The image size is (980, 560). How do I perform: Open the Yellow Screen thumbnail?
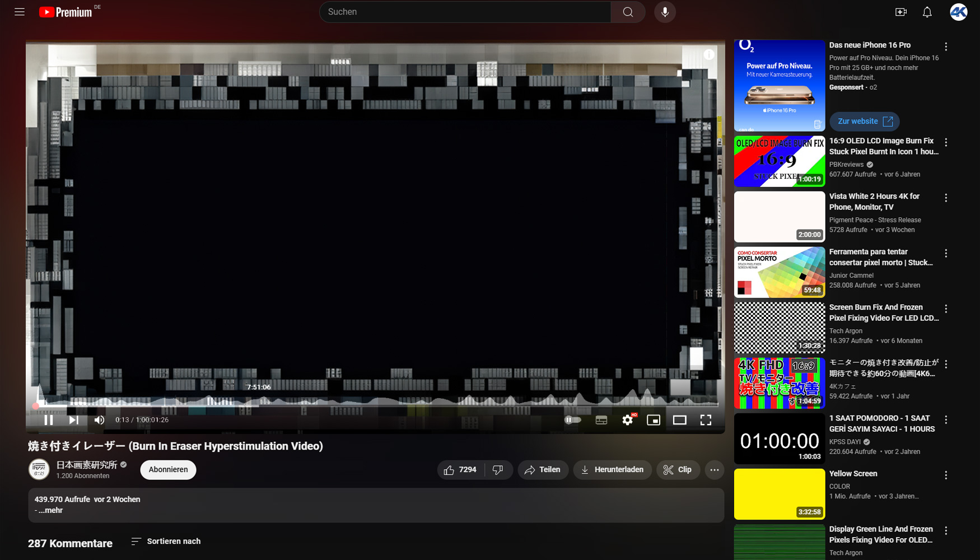[x=780, y=494]
